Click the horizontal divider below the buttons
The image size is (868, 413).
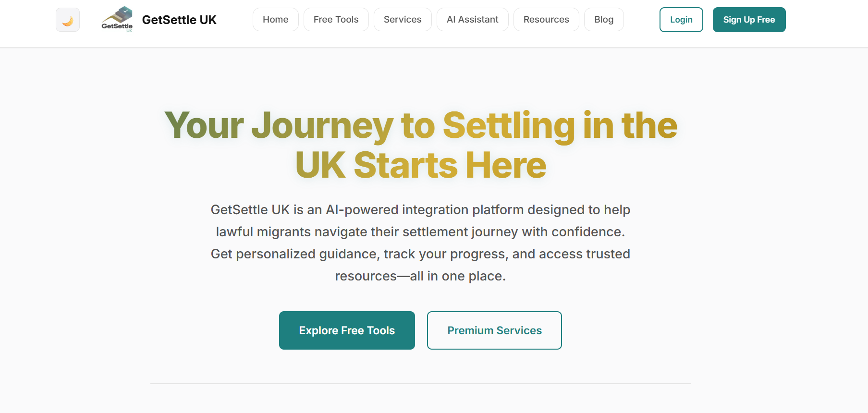point(420,384)
